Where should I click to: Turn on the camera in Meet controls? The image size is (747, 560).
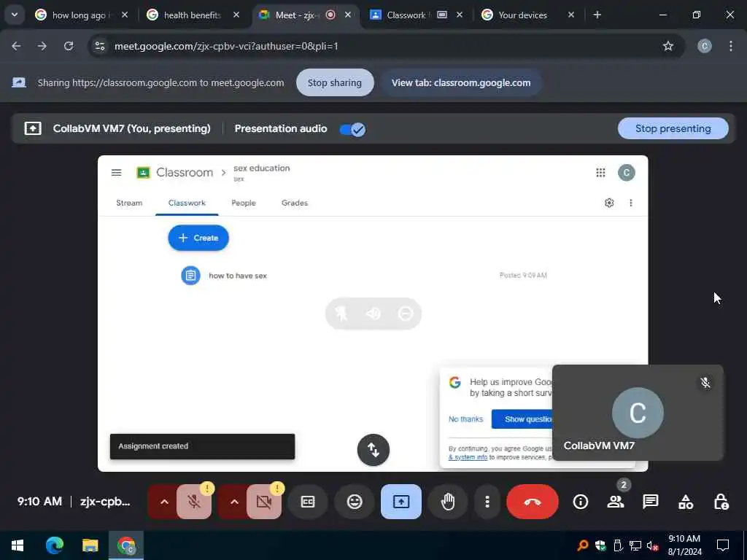coord(264,502)
